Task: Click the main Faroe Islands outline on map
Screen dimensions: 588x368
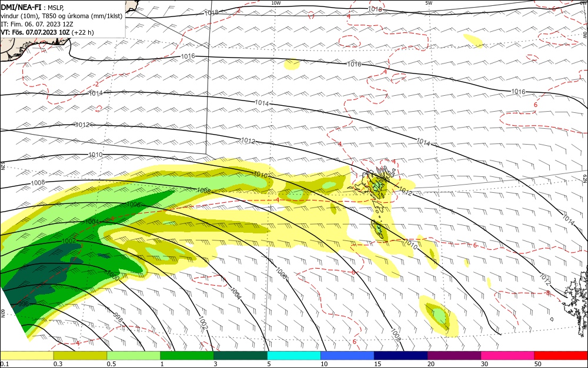Action: tap(376, 182)
